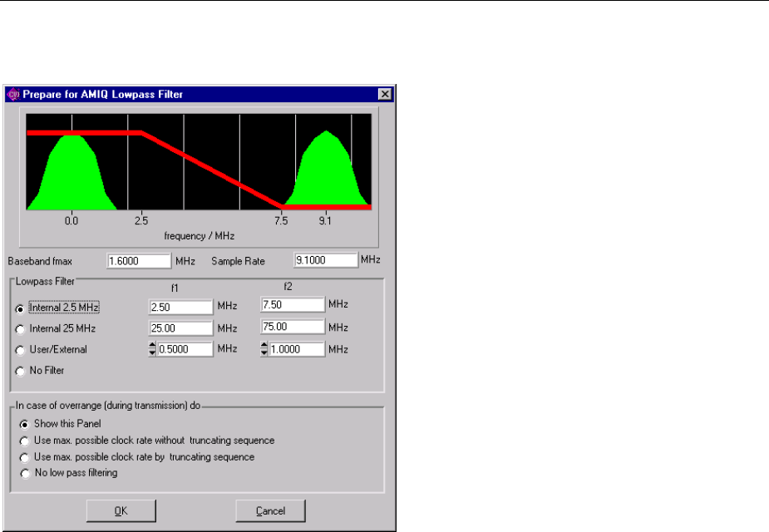Click the User/External f1 field 0.5000
Viewport: 769px width, 532px height.
click(185, 349)
